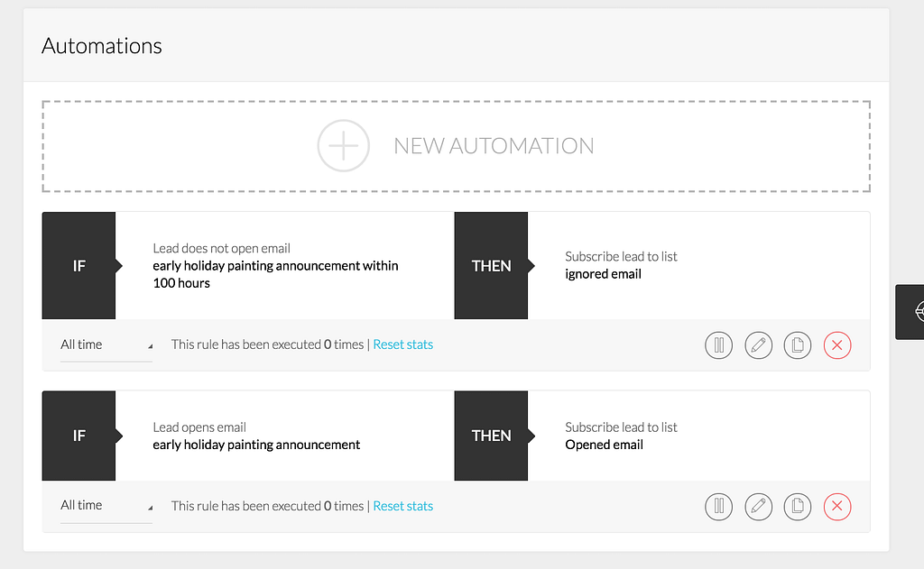Click the 'Lead opens email' condition text

click(x=199, y=427)
